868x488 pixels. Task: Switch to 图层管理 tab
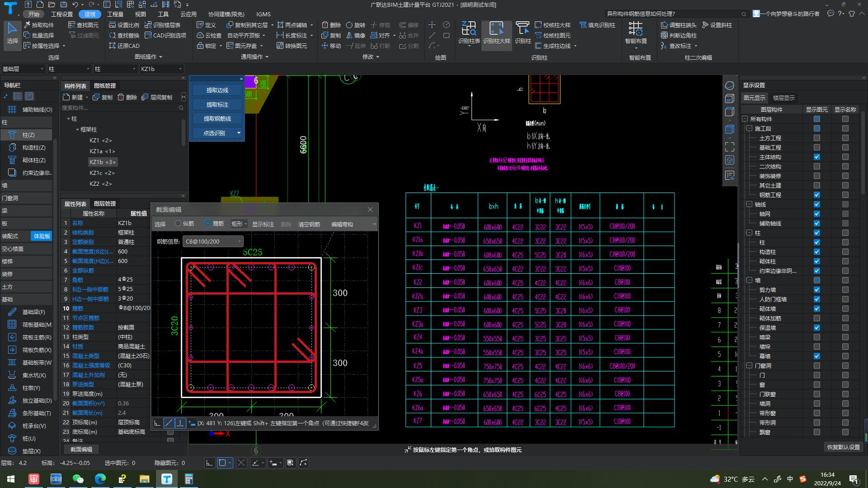[x=105, y=204]
